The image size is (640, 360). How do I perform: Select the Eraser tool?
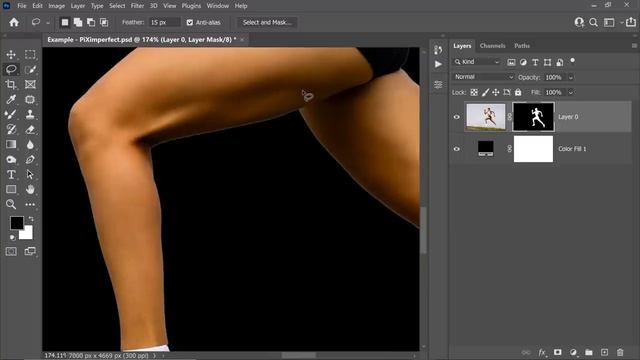click(30, 129)
